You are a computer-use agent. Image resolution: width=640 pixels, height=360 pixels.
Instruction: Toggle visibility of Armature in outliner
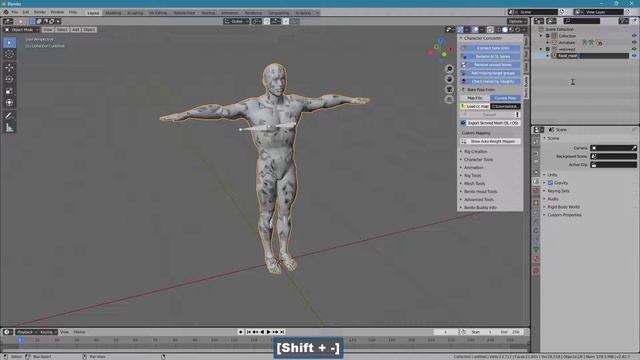pos(634,42)
